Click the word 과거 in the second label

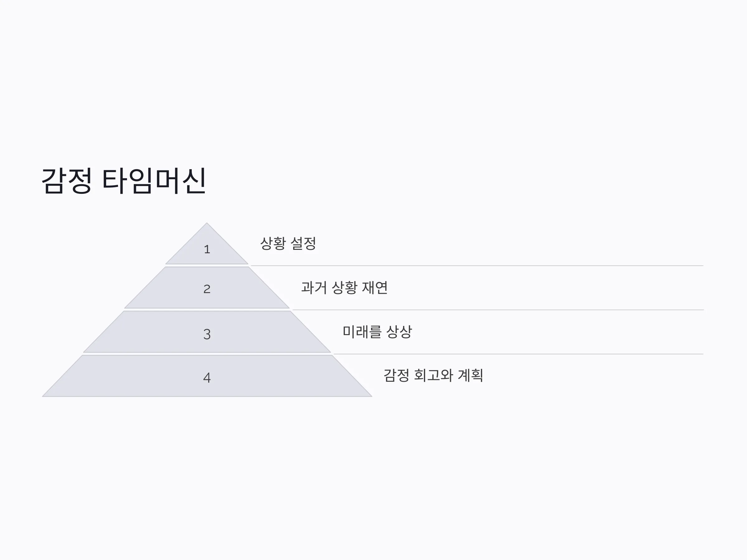click(314, 287)
